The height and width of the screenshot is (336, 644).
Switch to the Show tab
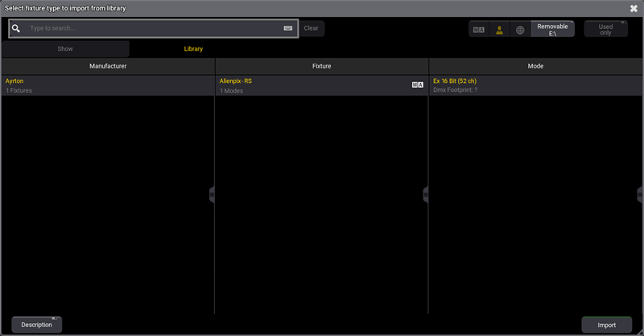click(x=65, y=48)
